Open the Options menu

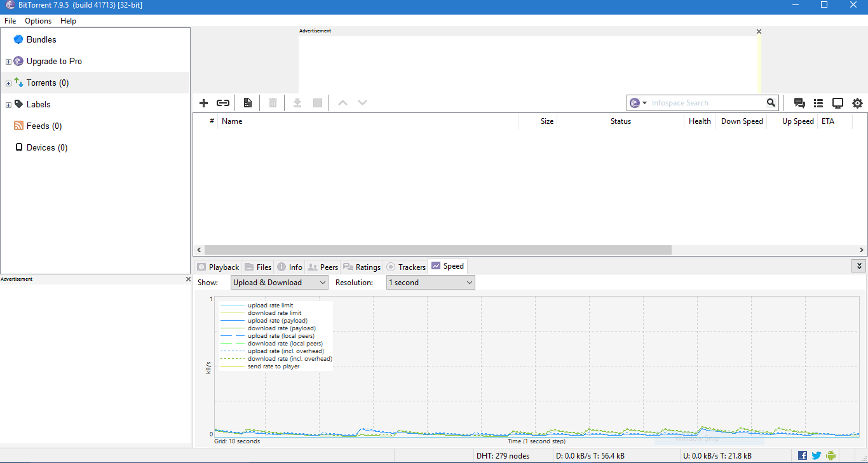click(x=38, y=21)
